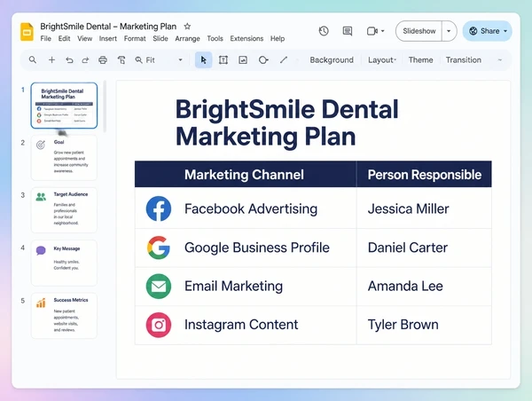This screenshot has height=401, width=532.
Task: Start the Slideshow
Action: 419,31
